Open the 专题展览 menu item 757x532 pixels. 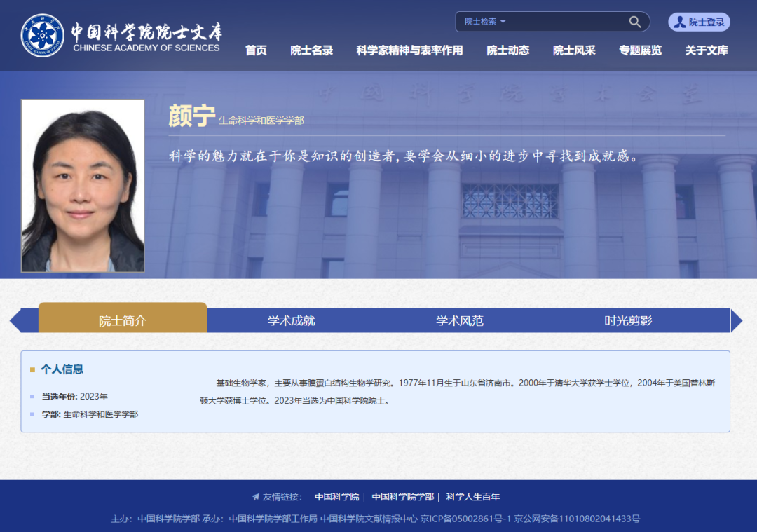coord(640,50)
